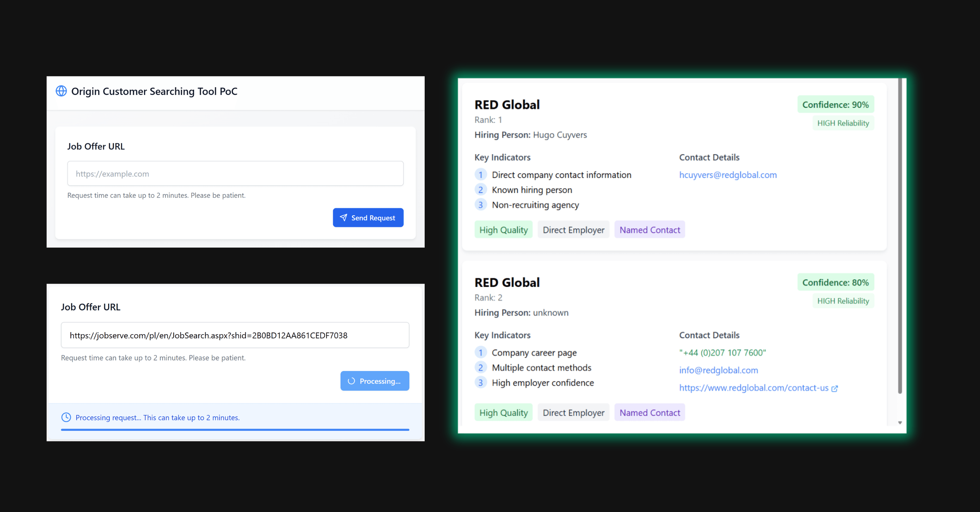The height and width of the screenshot is (512, 980).
Task: Click High Quality tag on Rank 1 card
Action: pyautogui.click(x=503, y=230)
